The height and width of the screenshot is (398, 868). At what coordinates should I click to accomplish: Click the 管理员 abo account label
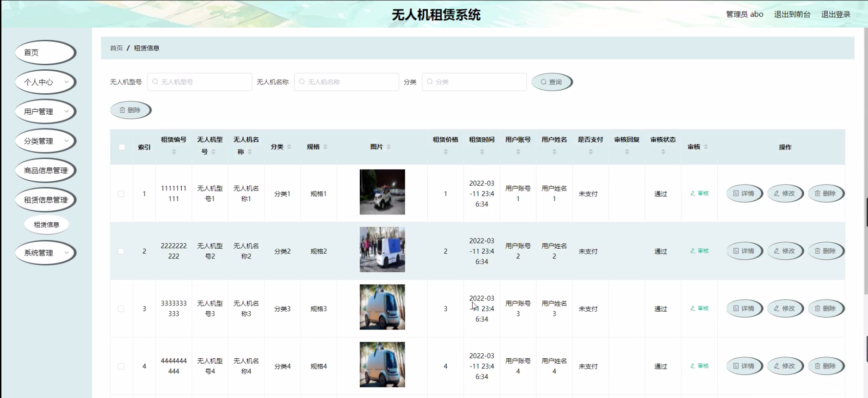745,14
